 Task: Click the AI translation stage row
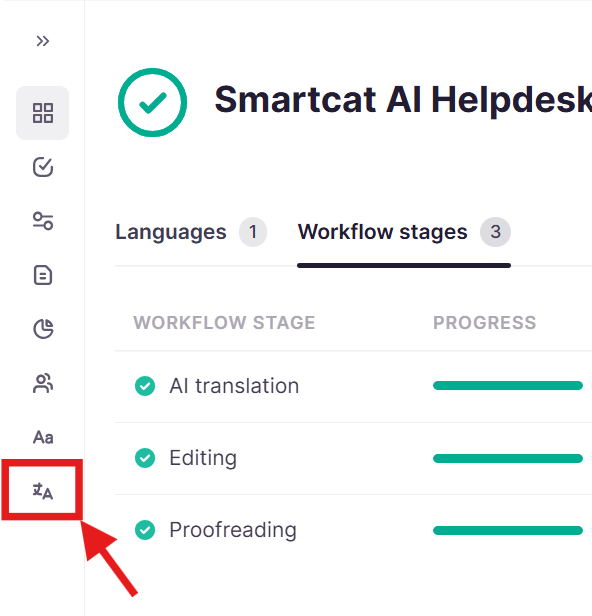354,387
